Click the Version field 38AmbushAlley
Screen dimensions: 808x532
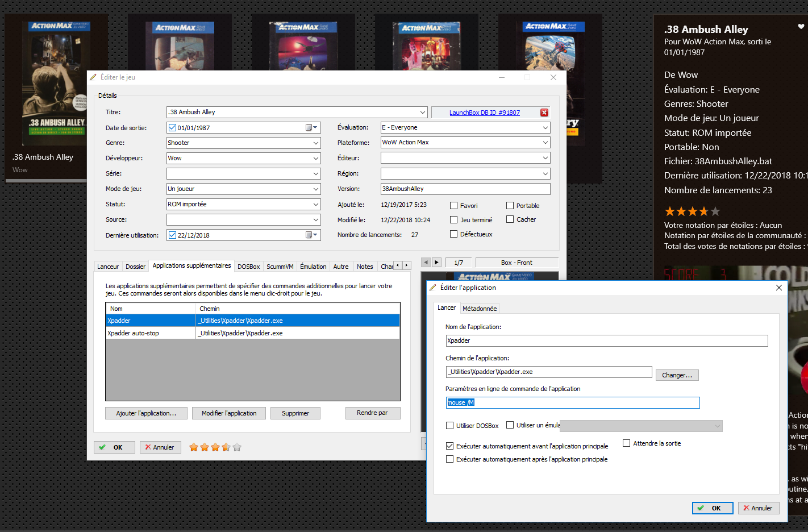click(x=465, y=189)
